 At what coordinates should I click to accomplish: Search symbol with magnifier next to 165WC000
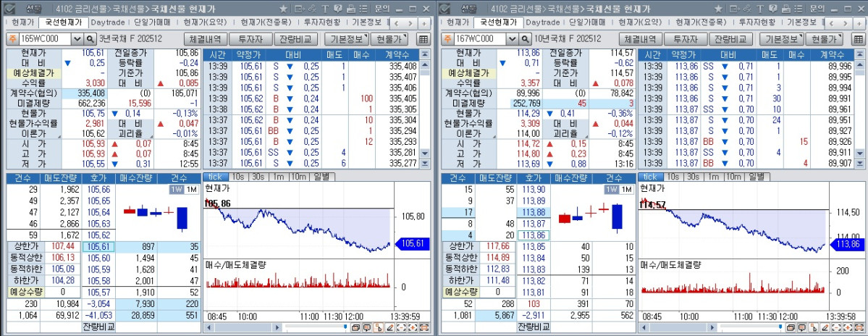[x=90, y=39]
